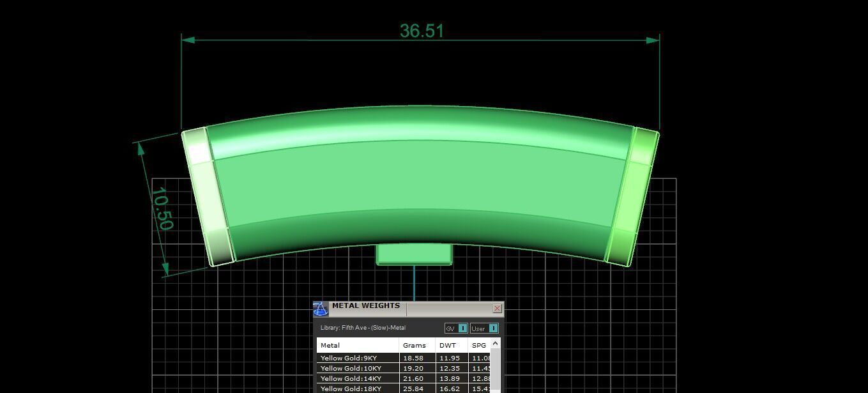Viewport: 868px width, 393px height.
Task: Toggle the GV switch
Action: tap(456, 328)
